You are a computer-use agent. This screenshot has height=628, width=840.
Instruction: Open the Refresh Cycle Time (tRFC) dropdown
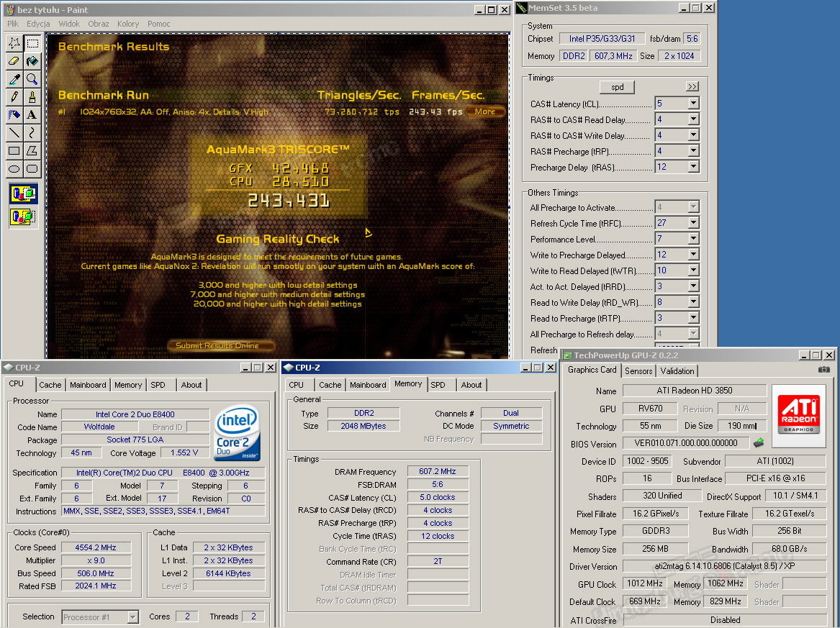[x=693, y=223]
